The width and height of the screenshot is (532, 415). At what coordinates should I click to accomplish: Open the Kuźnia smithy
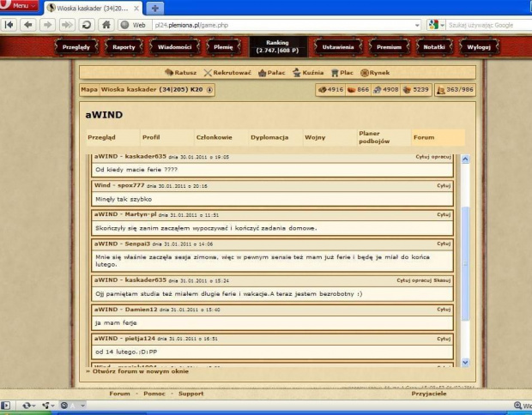(312, 73)
